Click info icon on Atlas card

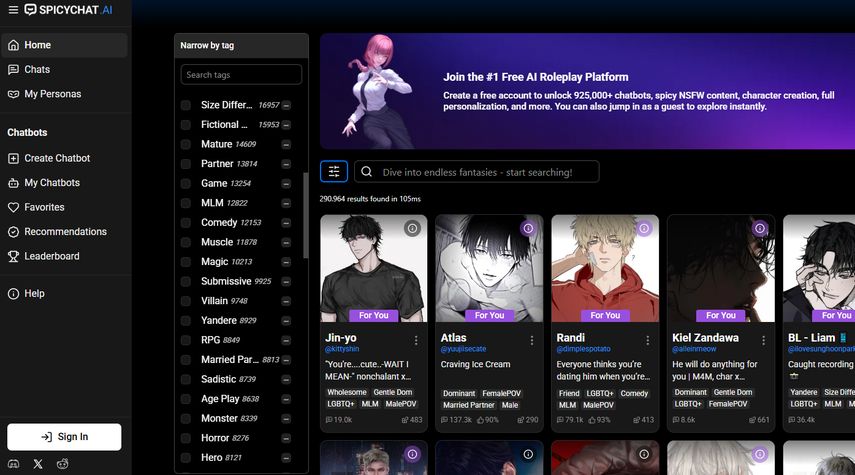click(528, 229)
